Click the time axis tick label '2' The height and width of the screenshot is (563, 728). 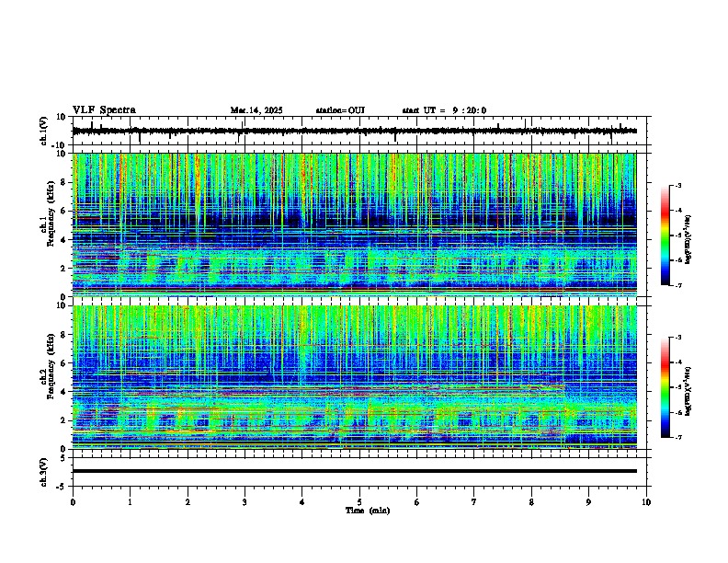(x=188, y=502)
